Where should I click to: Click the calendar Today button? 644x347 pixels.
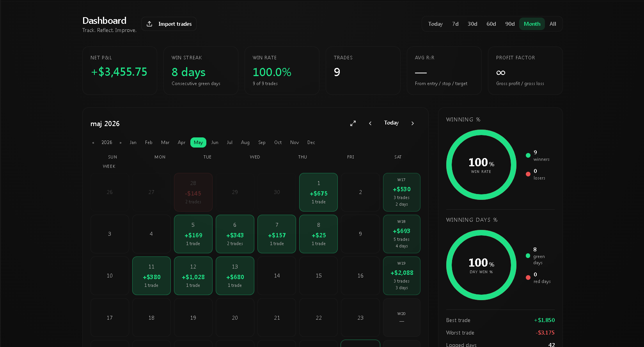coord(391,123)
